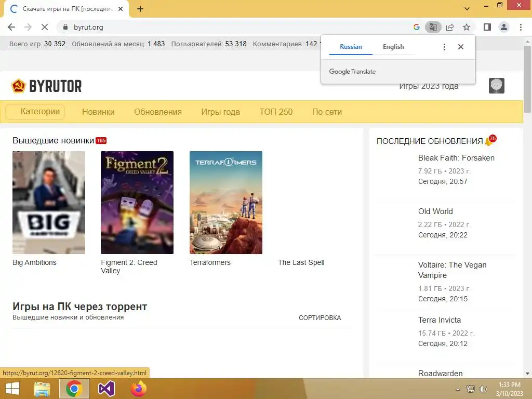Open the Обновления section
This screenshot has height=399, width=532.
tap(158, 112)
